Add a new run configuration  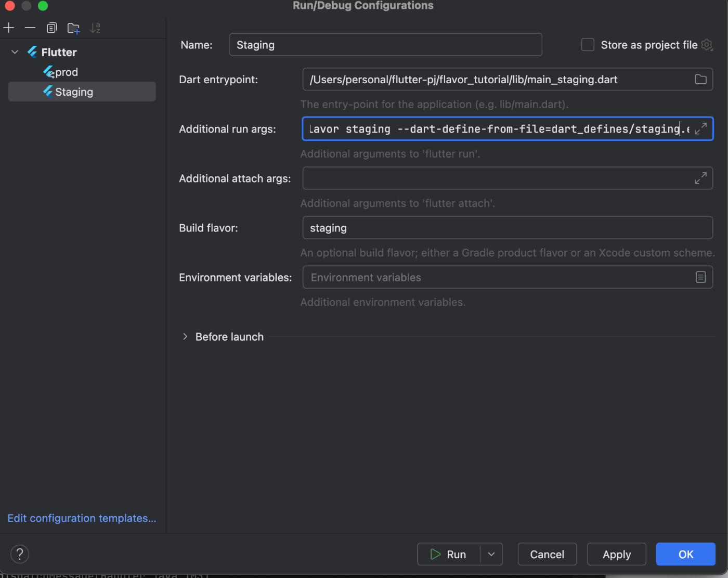point(9,28)
